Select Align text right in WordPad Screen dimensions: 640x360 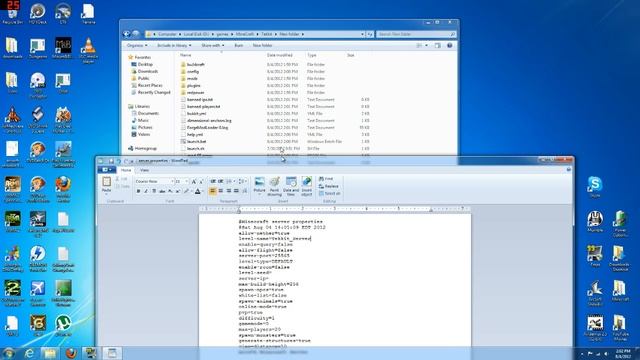click(229, 191)
